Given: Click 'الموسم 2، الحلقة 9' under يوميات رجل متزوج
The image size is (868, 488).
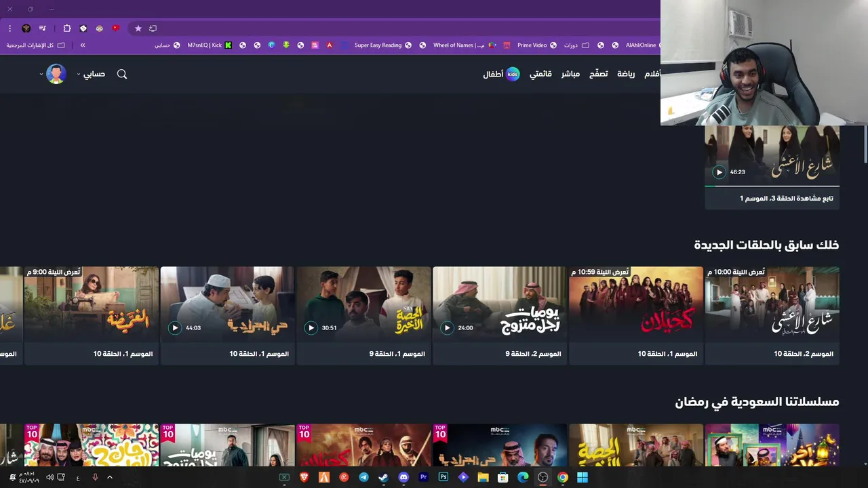Looking at the screenshot, I should [533, 354].
